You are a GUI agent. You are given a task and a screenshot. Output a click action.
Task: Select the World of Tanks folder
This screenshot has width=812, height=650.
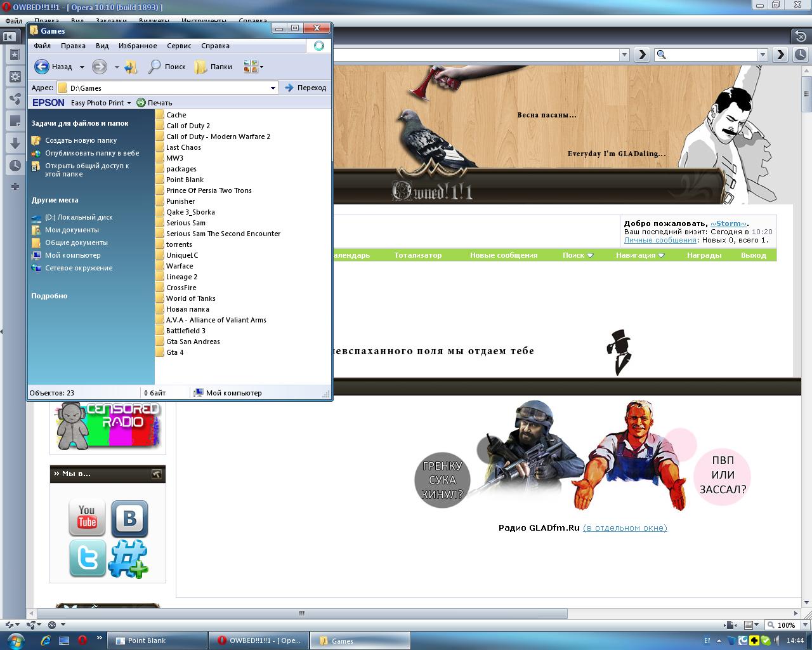point(190,298)
